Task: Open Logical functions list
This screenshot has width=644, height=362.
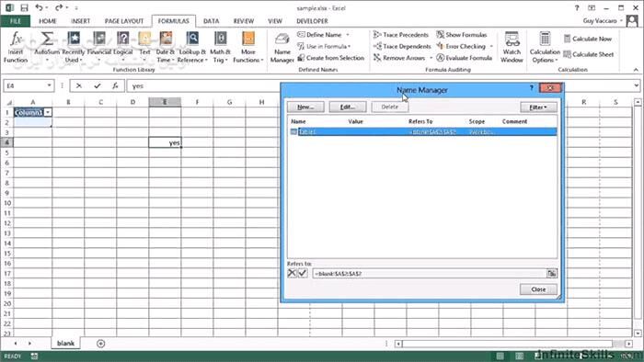Action: point(122,48)
